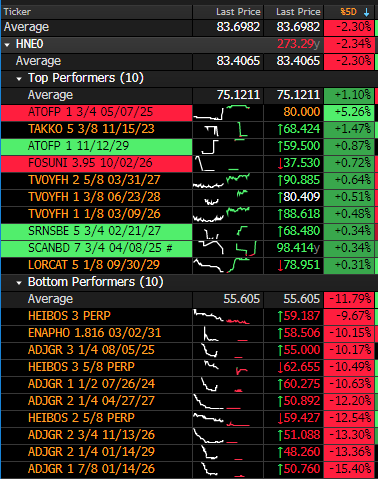Click last price 48.260 cell
Viewport: 378px width, 479px height.
tap(293, 452)
